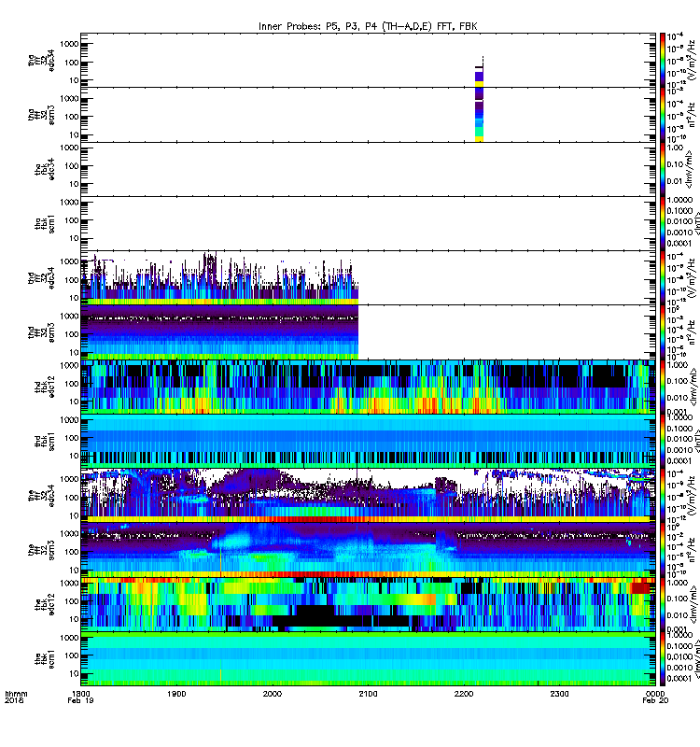Click the 2200 time axis label

pos(464,694)
